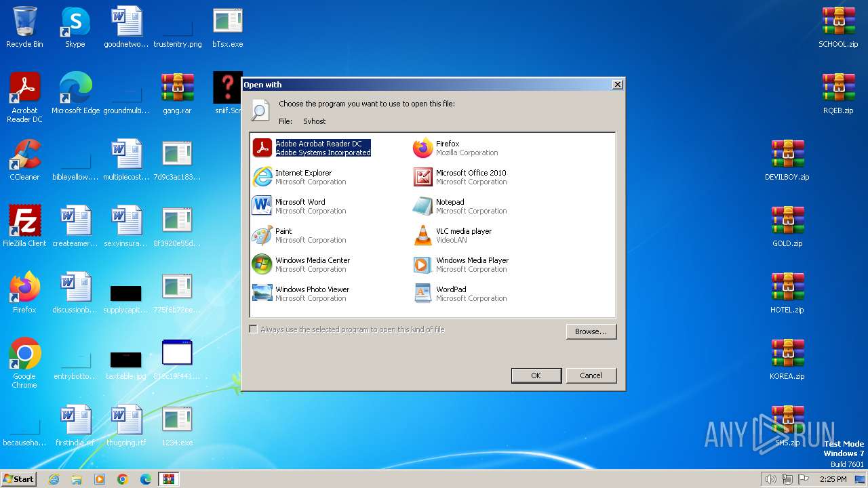
Task: Pick VLC media player cone icon
Action: tap(423, 235)
